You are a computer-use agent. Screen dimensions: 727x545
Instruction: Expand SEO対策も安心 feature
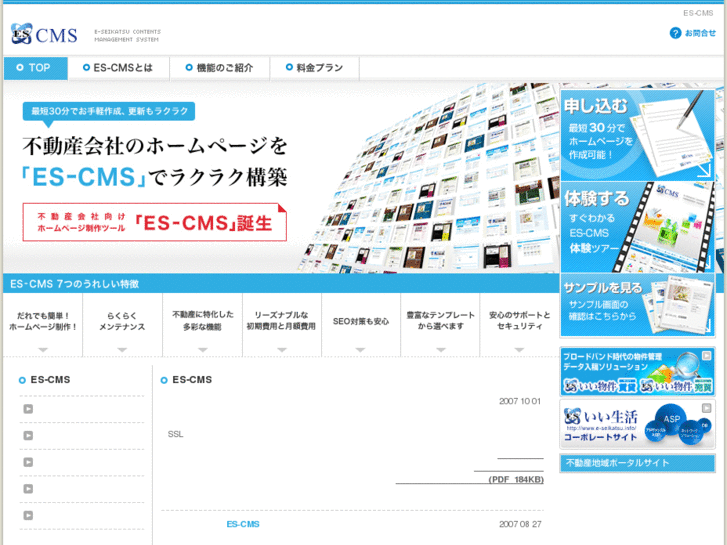click(x=361, y=325)
